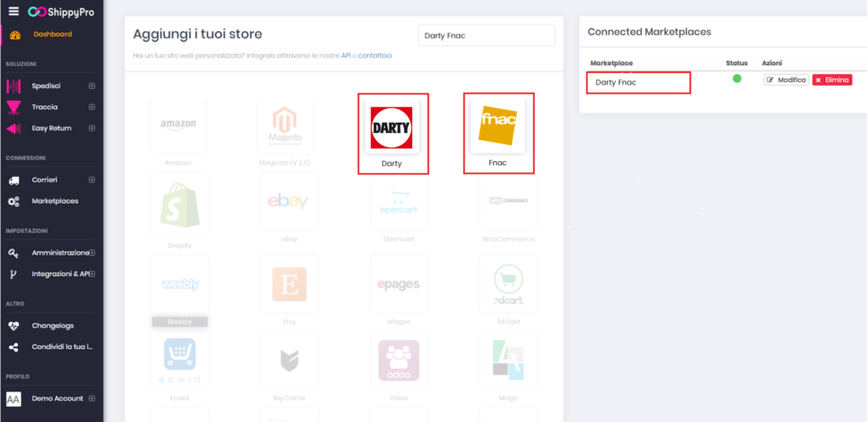Click the Traccia triangle icon
The width and height of the screenshot is (868, 422).
click(x=14, y=108)
